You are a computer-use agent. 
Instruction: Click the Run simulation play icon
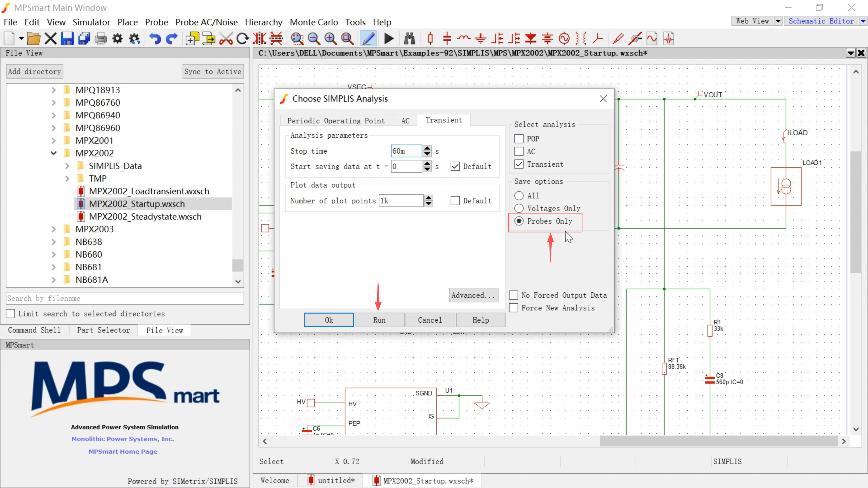tap(389, 39)
